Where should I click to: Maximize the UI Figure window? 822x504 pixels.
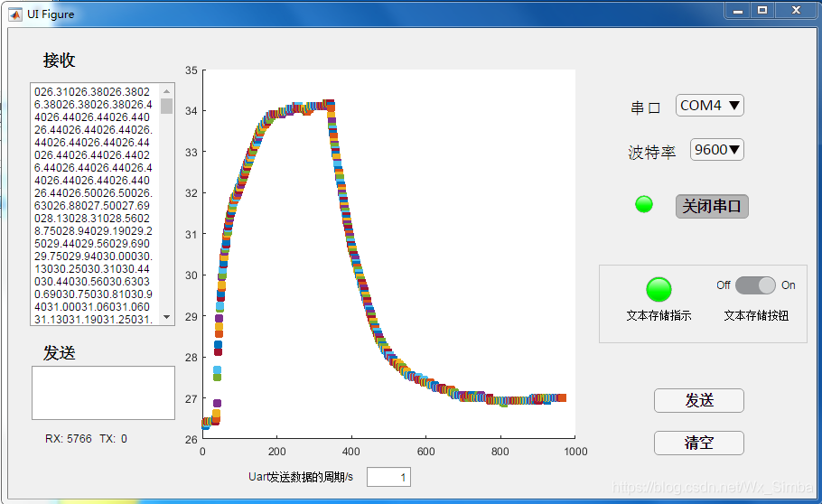pos(762,10)
